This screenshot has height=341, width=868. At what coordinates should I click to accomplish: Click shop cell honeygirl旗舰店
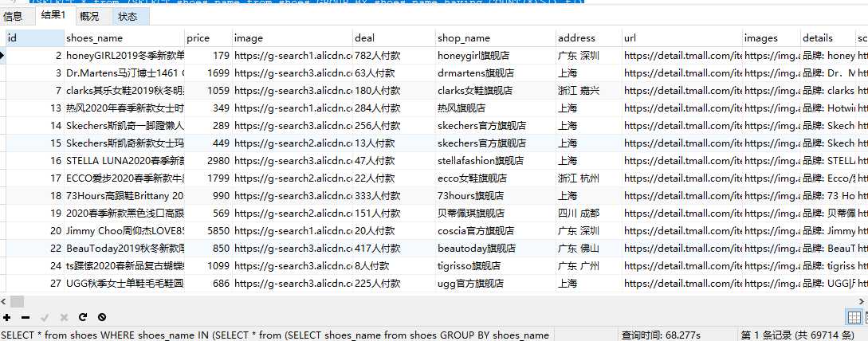(x=496, y=55)
